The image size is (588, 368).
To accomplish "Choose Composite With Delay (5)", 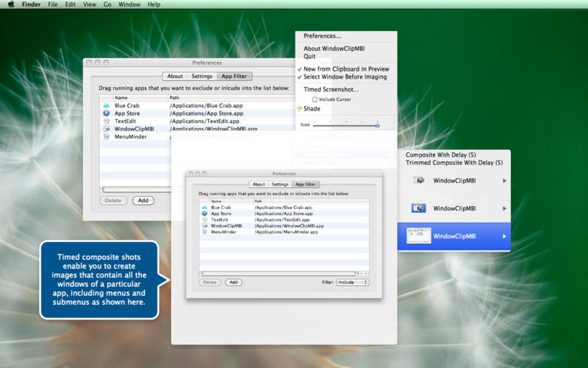I will (440, 155).
